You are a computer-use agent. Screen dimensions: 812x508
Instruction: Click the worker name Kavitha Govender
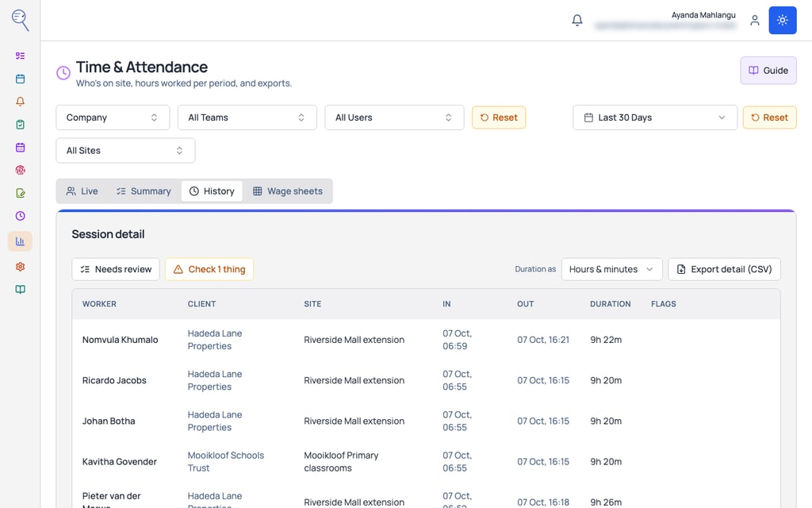click(120, 462)
